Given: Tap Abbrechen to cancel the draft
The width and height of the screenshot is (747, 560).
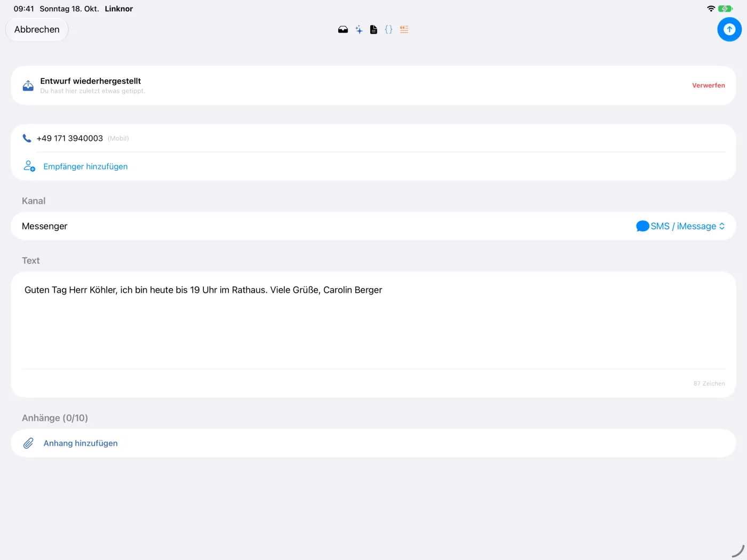Looking at the screenshot, I should point(37,29).
